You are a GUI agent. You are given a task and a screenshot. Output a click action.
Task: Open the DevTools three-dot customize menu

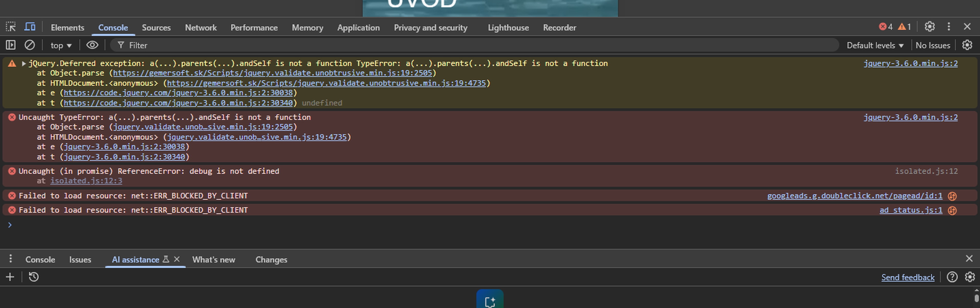tap(948, 27)
